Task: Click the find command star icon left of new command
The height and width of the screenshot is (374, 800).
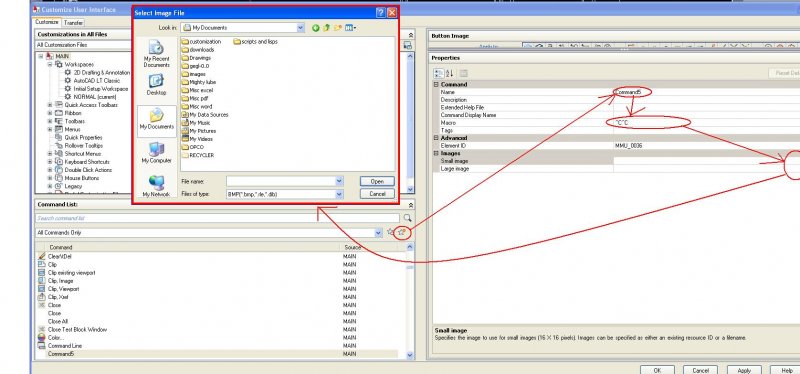Action: pyautogui.click(x=390, y=232)
